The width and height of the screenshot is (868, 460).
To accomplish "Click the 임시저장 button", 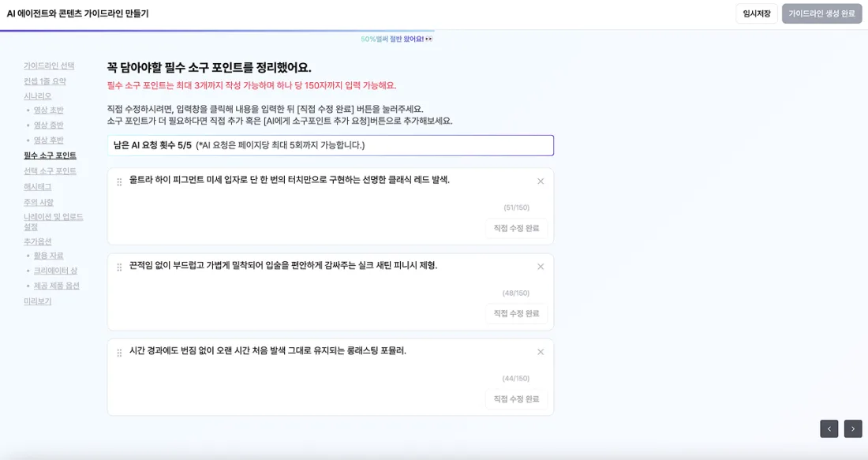I will tap(756, 14).
